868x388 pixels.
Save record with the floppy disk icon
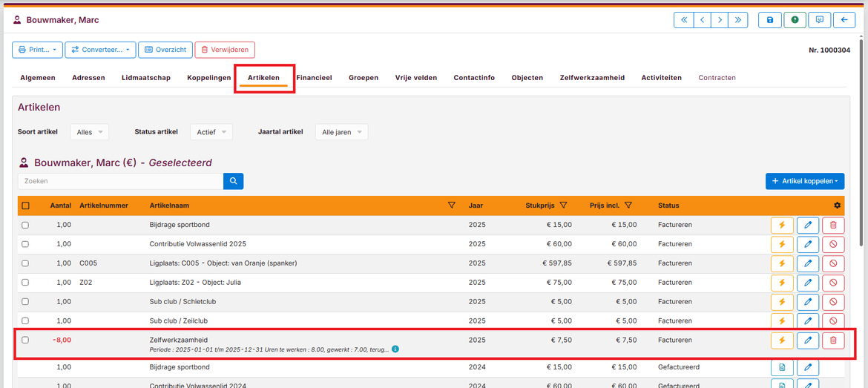point(769,20)
